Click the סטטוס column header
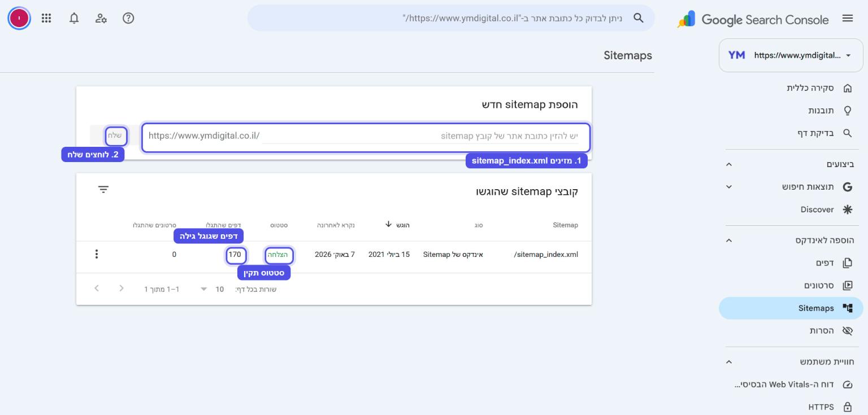The width and height of the screenshot is (868, 415). [x=279, y=225]
